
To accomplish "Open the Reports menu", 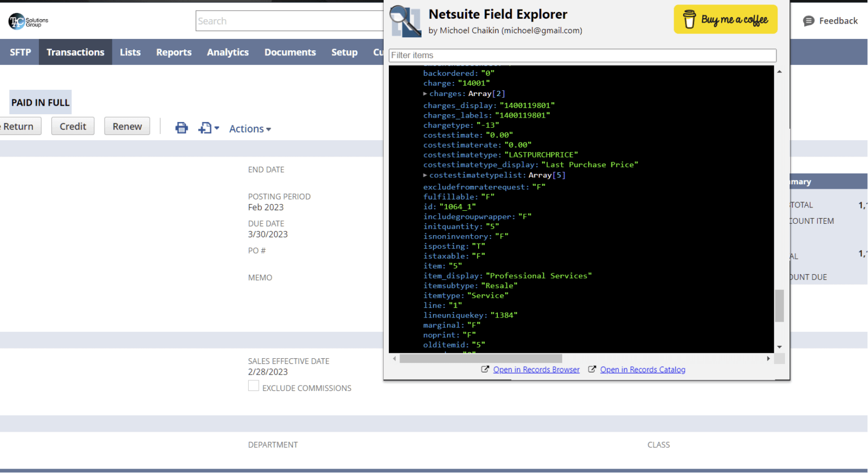I will point(173,52).
